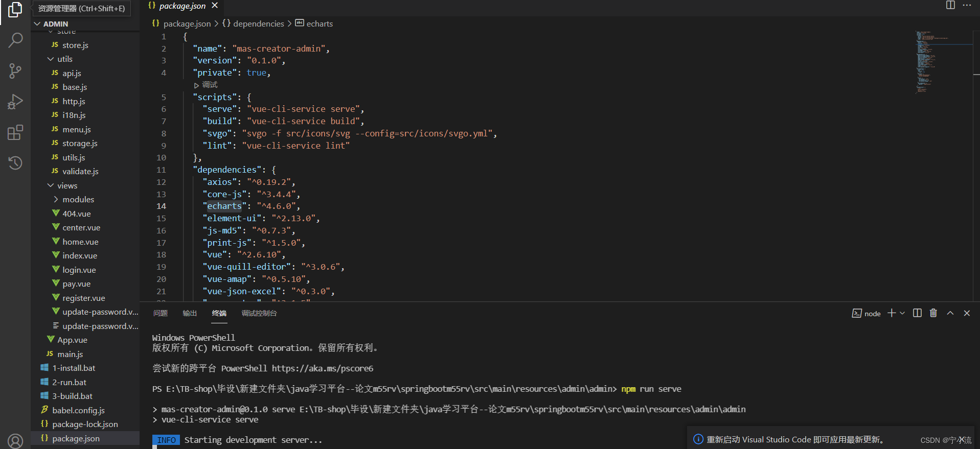Open the Accounts icon at bottom of activity bar

point(15,440)
